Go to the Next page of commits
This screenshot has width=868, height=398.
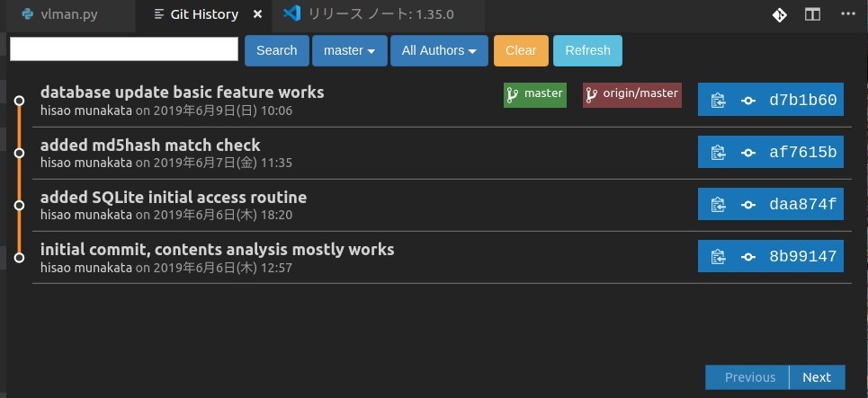click(x=817, y=377)
